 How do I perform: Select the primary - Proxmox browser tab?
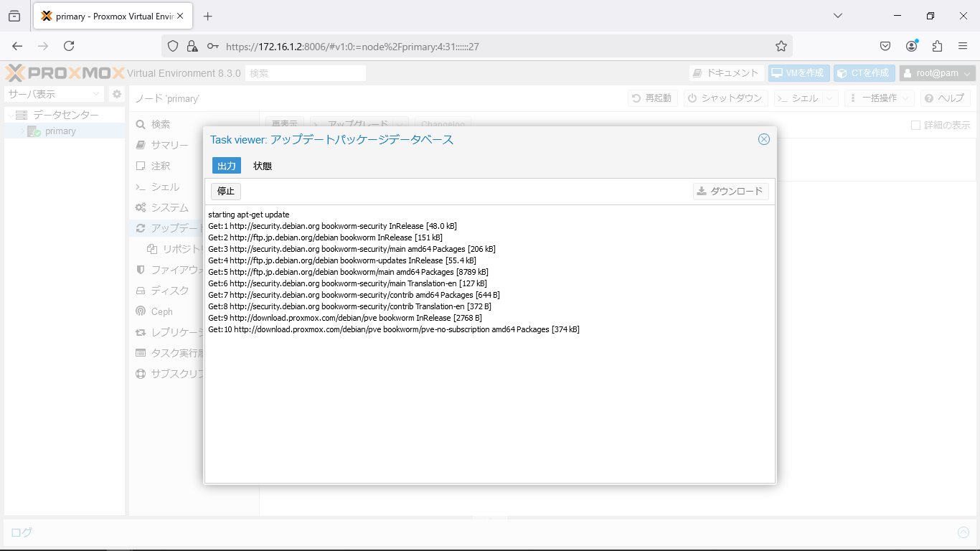coord(112,16)
